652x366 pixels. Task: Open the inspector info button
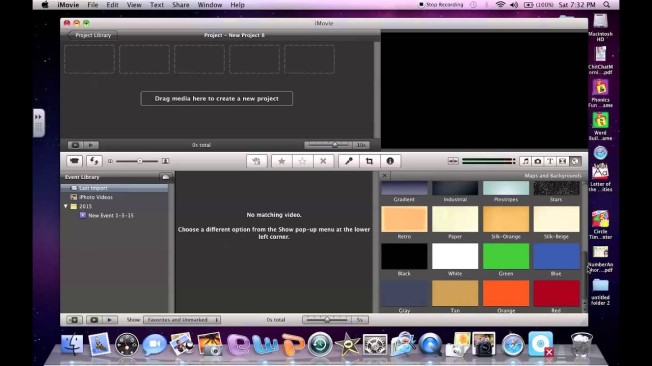(x=390, y=161)
